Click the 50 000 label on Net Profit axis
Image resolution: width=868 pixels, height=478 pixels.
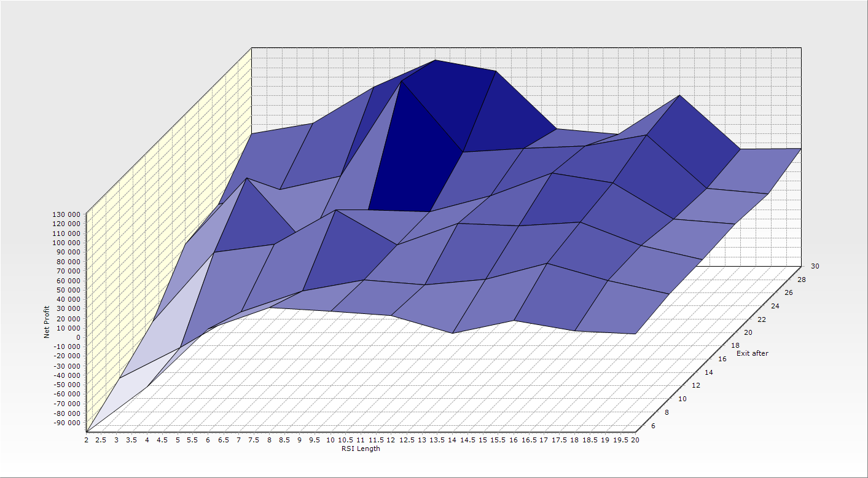69,290
